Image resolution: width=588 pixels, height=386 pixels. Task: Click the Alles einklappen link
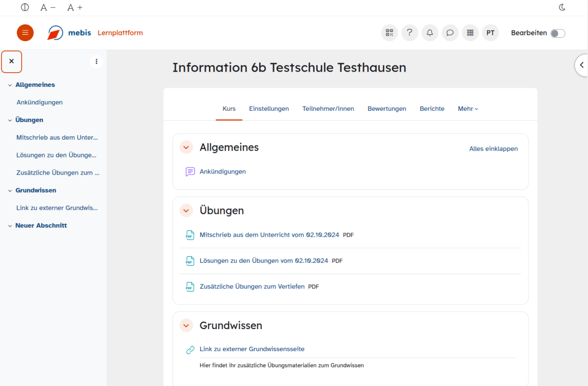493,149
